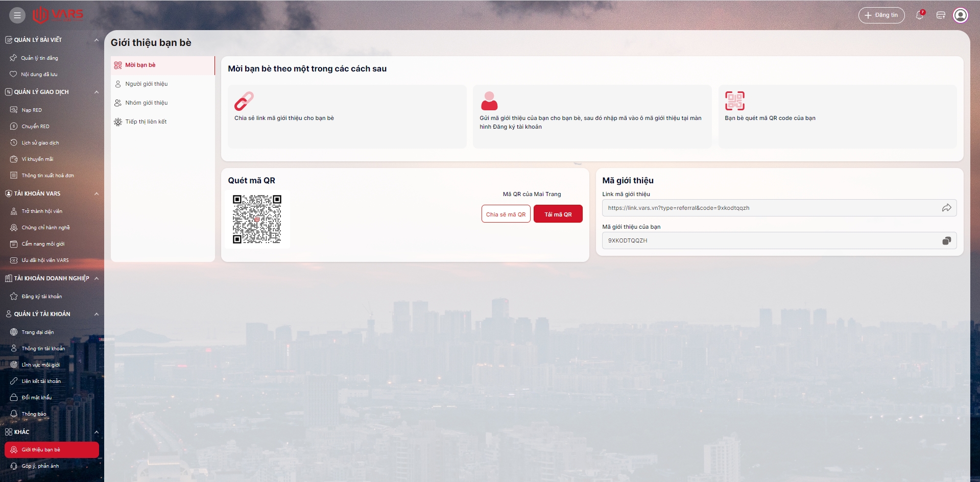The image size is (980, 482).
Task: Click the chain link share icon
Action: (244, 101)
